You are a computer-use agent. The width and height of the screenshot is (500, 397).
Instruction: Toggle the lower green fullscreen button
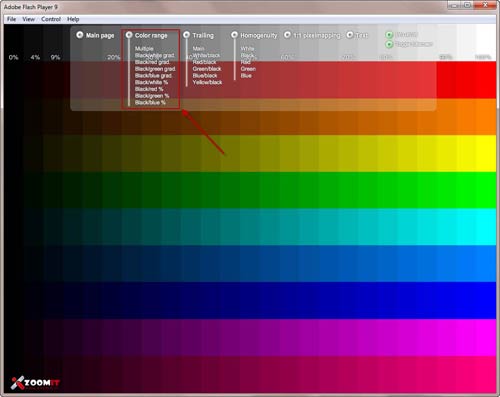pos(389,44)
